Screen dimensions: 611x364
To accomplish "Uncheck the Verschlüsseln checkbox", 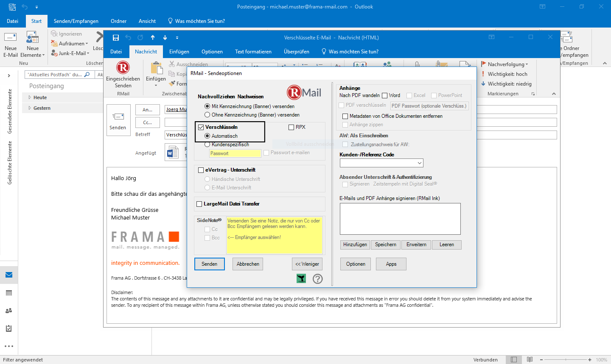I will [201, 127].
